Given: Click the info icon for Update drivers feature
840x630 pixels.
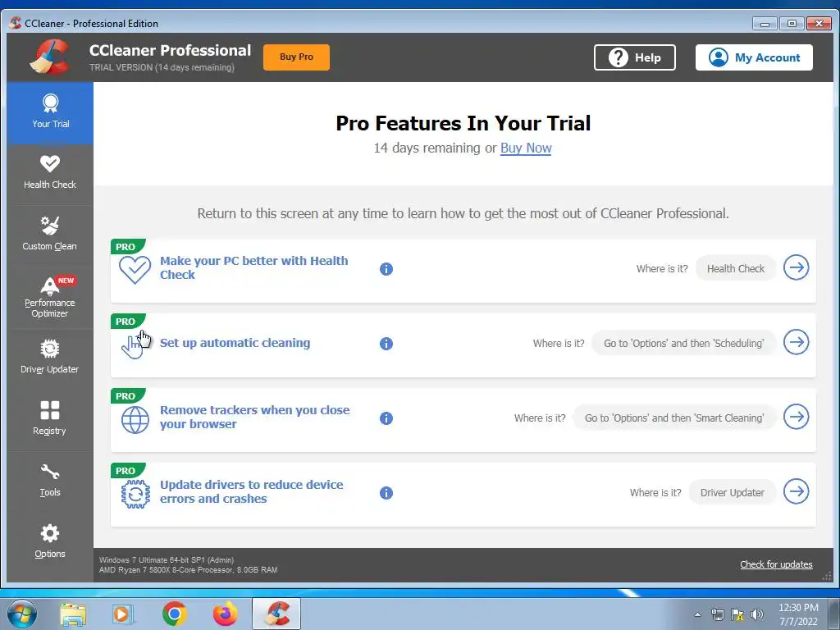Looking at the screenshot, I should 386,493.
